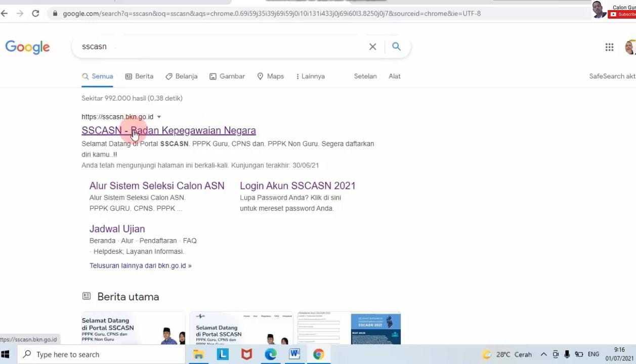Viewport: 636px width, 364px height.
Task: Open Microsoft Edge from the taskbar
Action: 270,354
